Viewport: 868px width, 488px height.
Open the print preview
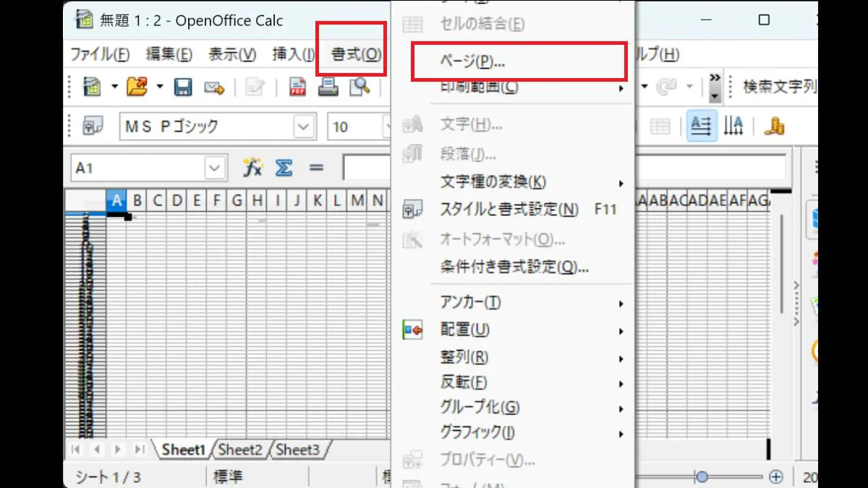(359, 87)
